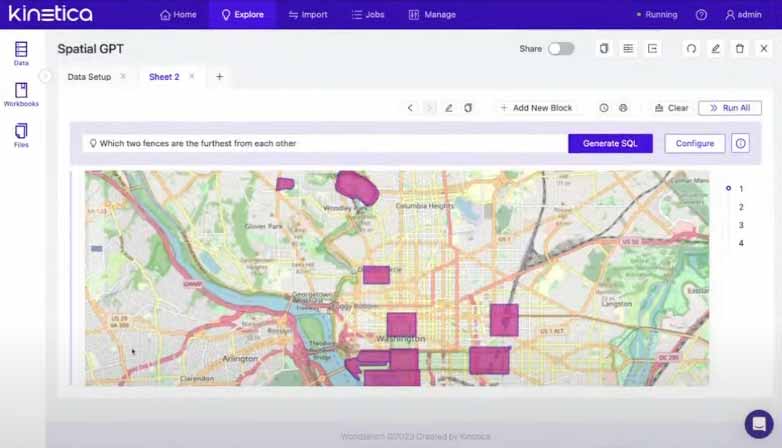Open the Files sidebar panel
Screen dimensions: 782x448
tap(21, 135)
